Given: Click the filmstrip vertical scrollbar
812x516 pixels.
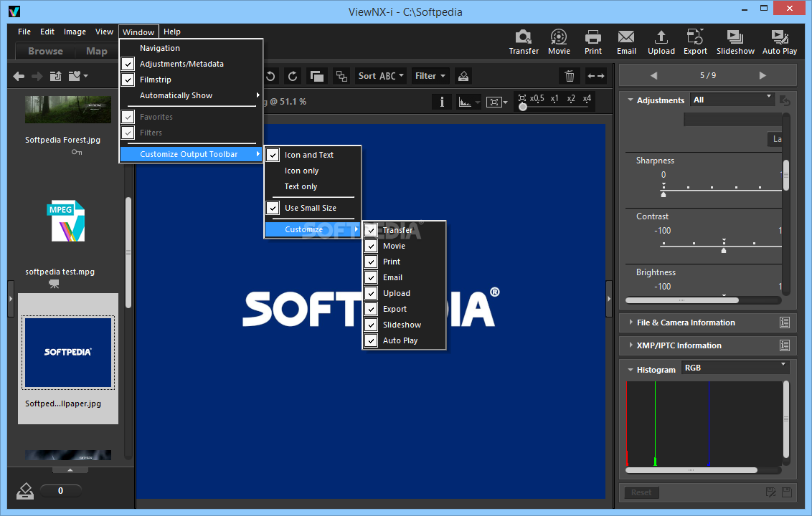Looking at the screenshot, I should [128, 252].
